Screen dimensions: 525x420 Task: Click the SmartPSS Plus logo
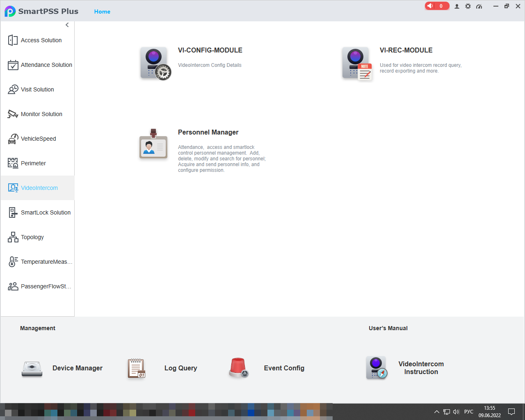click(10, 11)
